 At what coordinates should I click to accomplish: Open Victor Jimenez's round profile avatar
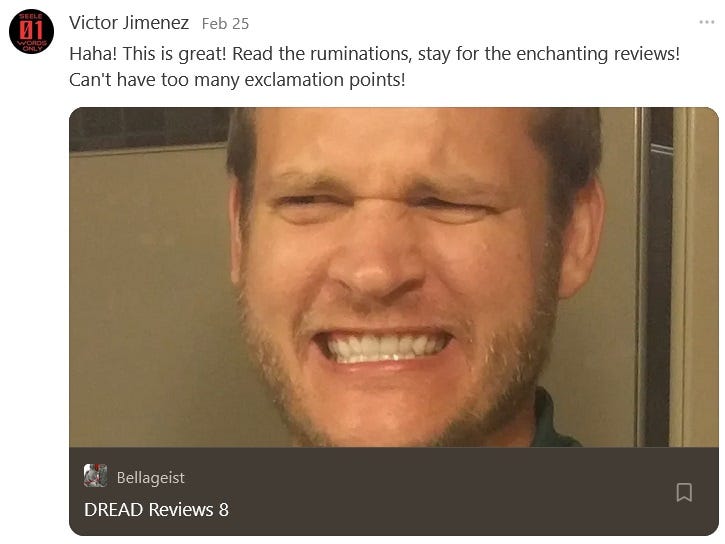31,31
